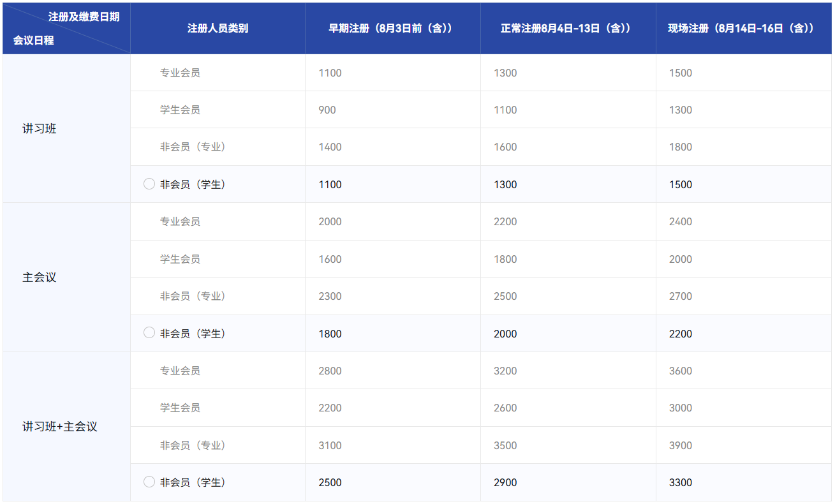Select 非会员（学生） radio in 讲习班+主会议 section
835x504 pixels.
pyautogui.click(x=149, y=482)
